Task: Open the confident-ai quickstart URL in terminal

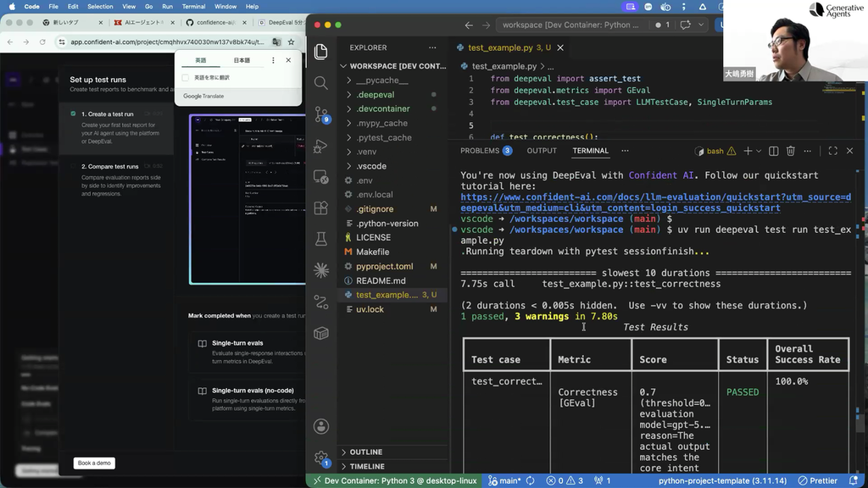Action: click(x=655, y=202)
